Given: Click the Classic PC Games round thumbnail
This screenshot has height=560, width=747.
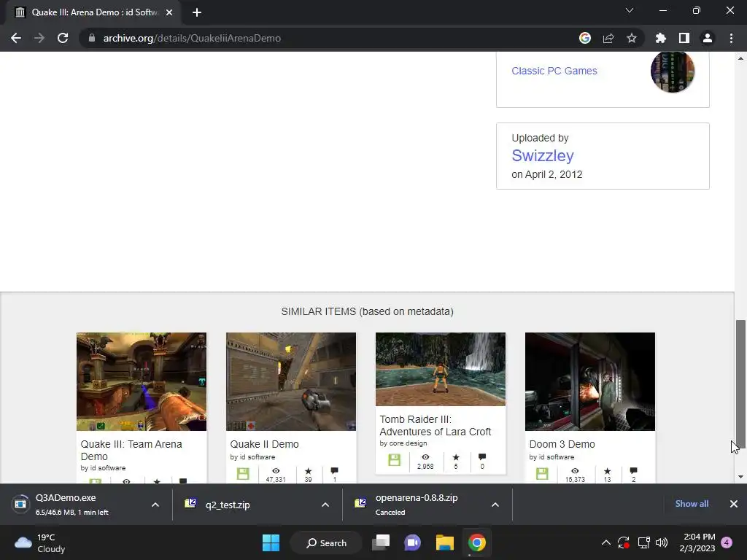Looking at the screenshot, I should (x=672, y=71).
